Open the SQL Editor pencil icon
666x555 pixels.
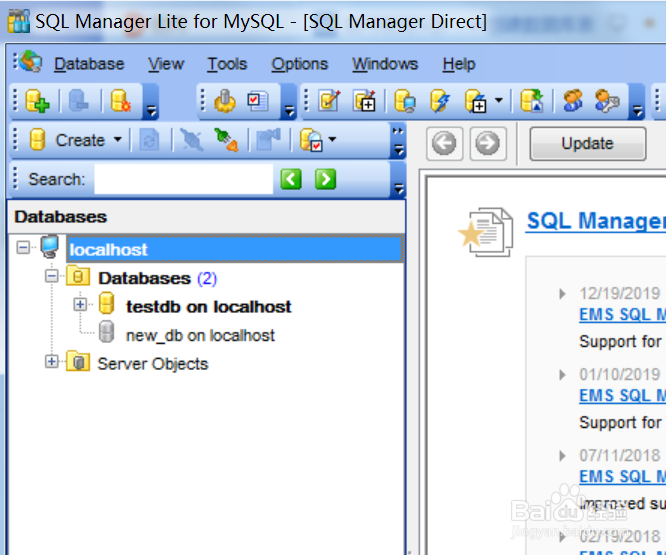pyautogui.click(x=330, y=101)
